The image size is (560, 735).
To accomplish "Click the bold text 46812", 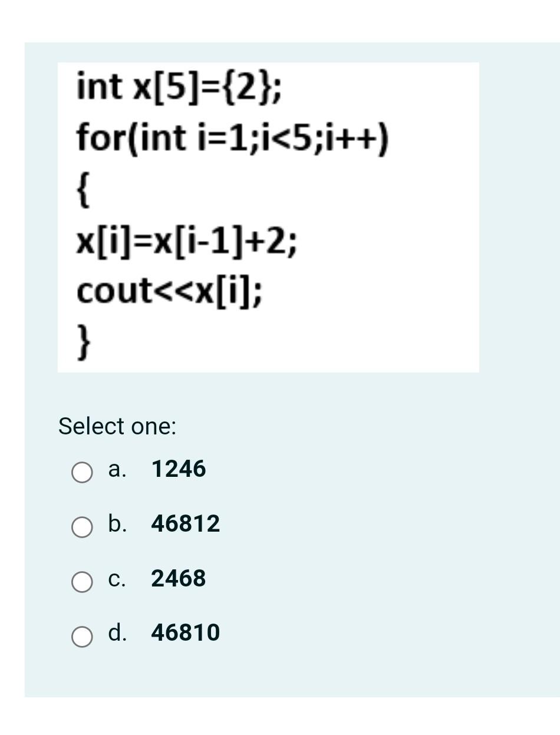I will (186, 524).
